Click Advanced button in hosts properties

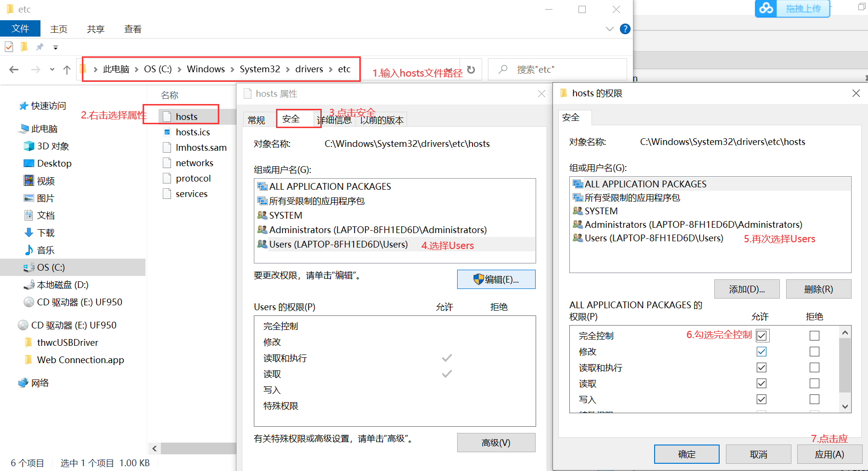pyautogui.click(x=496, y=443)
